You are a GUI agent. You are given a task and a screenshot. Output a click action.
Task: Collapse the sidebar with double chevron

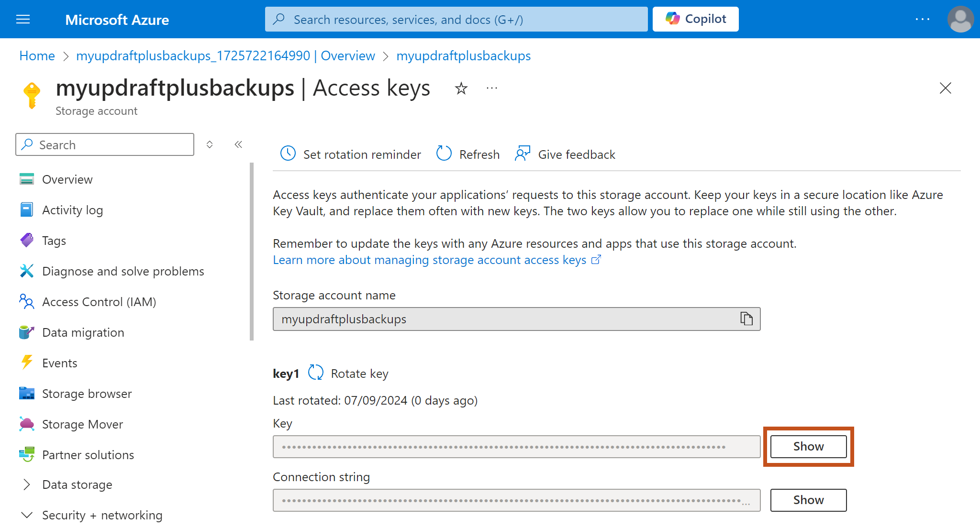click(x=238, y=144)
